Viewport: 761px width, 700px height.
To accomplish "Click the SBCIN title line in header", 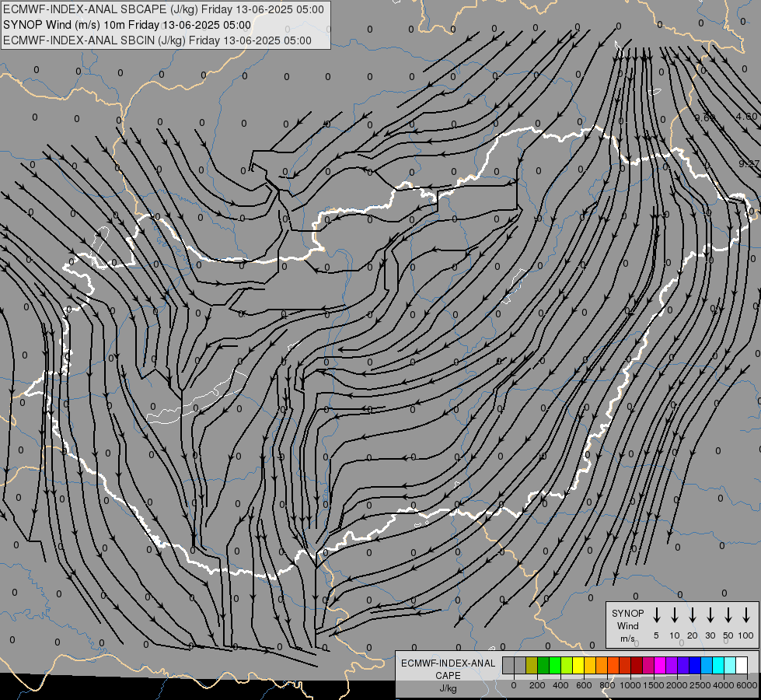I will pyautogui.click(x=157, y=40).
